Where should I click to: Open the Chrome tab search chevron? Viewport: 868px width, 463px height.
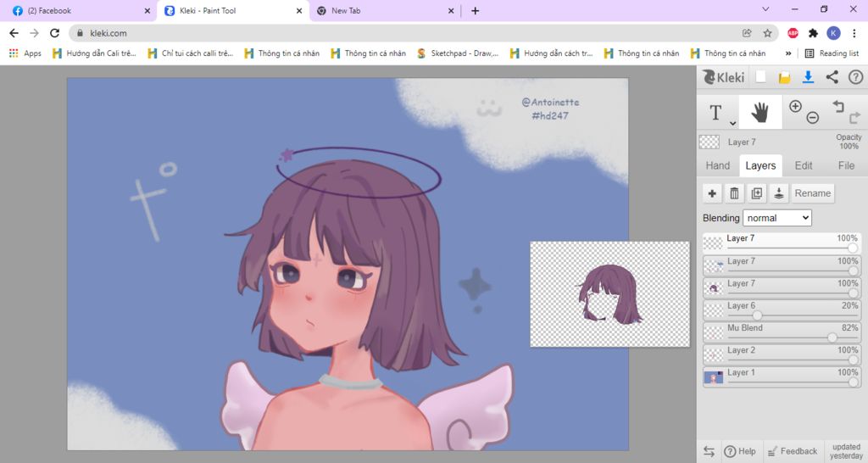(x=765, y=9)
